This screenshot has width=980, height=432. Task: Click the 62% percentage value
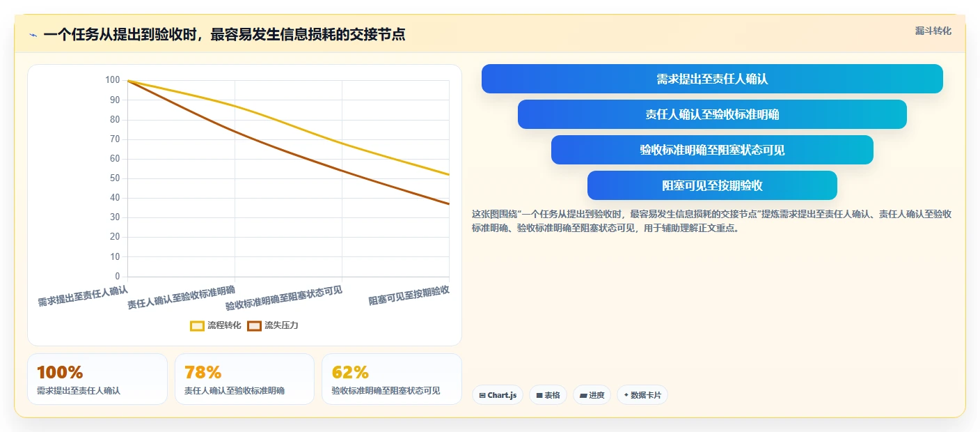[x=350, y=372]
